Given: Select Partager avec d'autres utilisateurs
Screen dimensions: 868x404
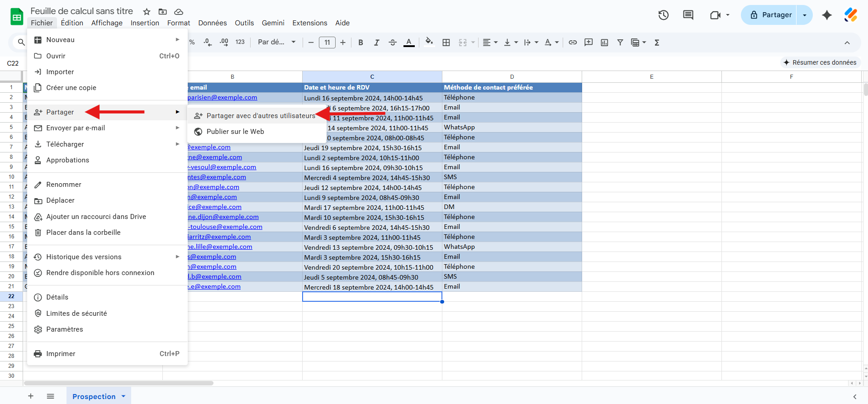Looking at the screenshot, I should (257, 116).
